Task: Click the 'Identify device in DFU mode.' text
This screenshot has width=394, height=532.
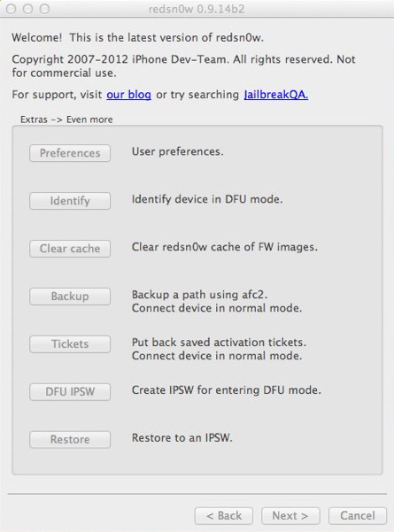Action: point(207,199)
